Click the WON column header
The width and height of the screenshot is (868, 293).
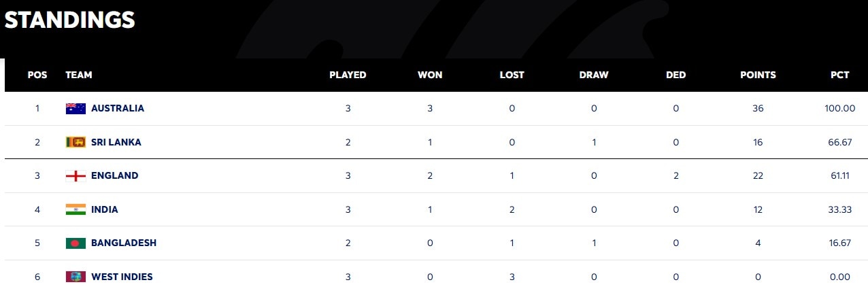click(x=430, y=75)
